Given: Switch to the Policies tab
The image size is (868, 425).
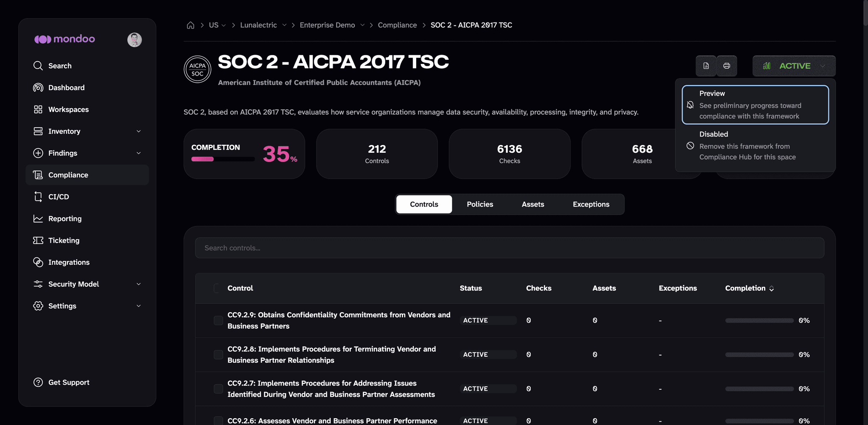Looking at the screenshot, I should pos(480,204).
